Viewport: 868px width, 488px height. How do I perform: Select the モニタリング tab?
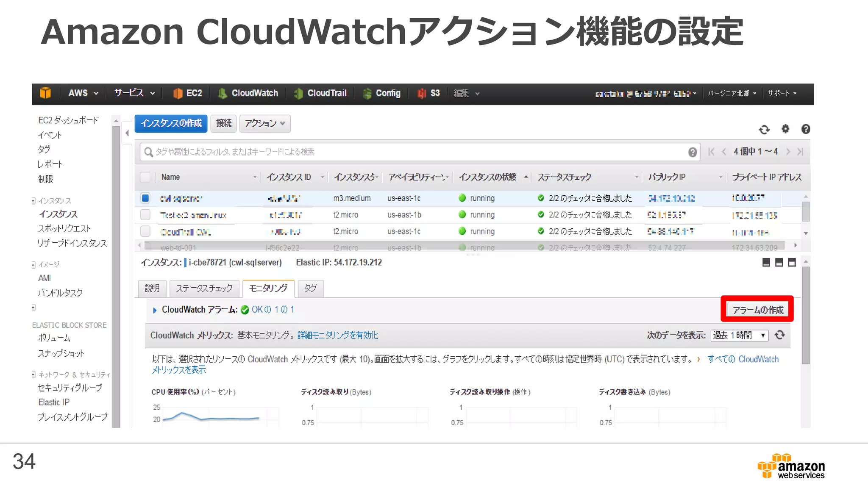tap(268, 288)
